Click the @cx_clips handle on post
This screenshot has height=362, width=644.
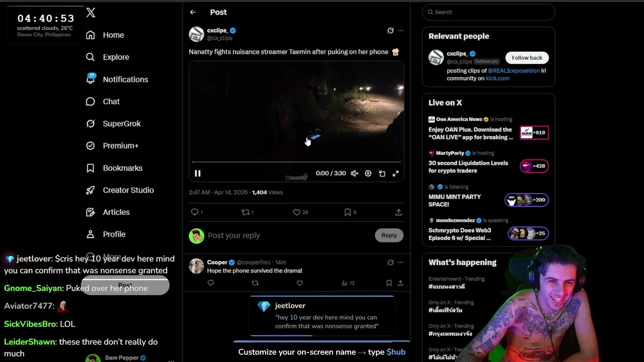pyautogui.click(x=220, y=38)
